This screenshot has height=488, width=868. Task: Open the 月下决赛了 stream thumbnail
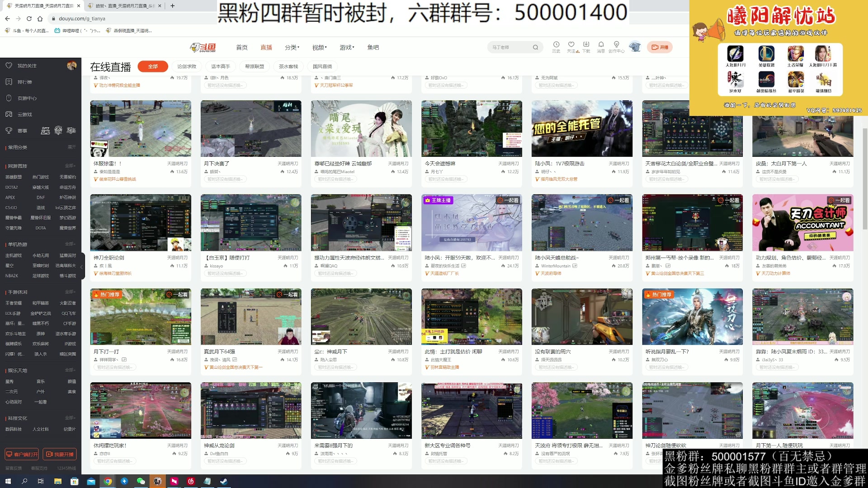(251, 129)
